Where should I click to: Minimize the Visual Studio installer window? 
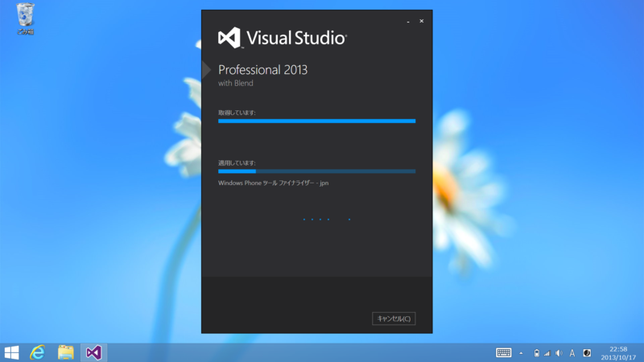(x=408, y=22)
